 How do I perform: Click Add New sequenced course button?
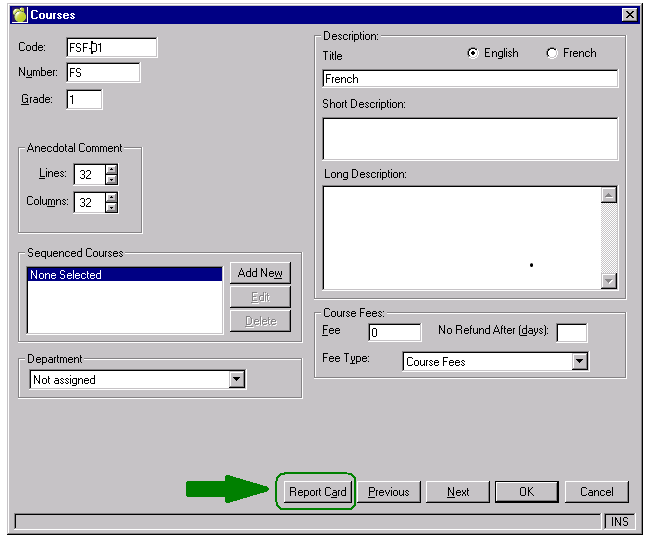click(x=260, y=273)
